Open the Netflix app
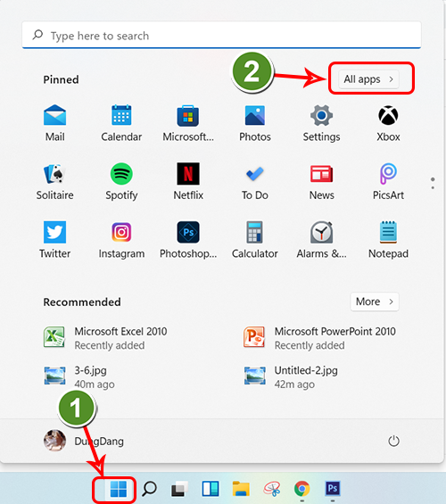 pyautogui.click(x=188, y=181)
